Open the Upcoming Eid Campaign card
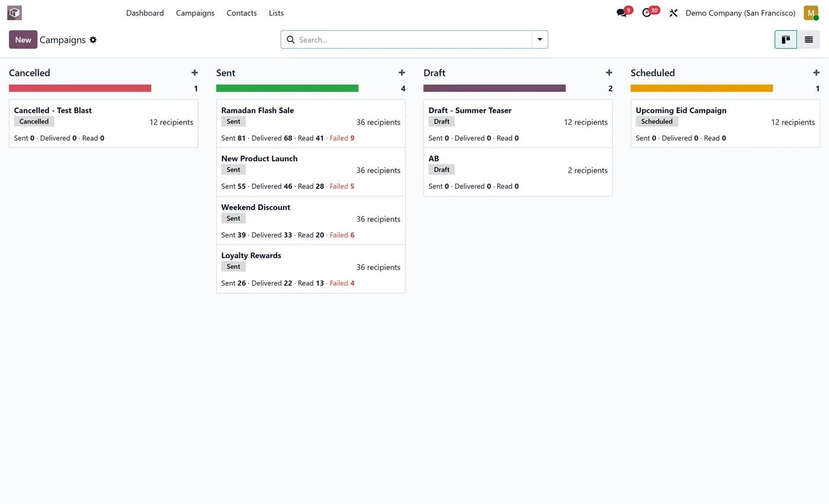The image size is (829, 504). [x=725, y=123]
